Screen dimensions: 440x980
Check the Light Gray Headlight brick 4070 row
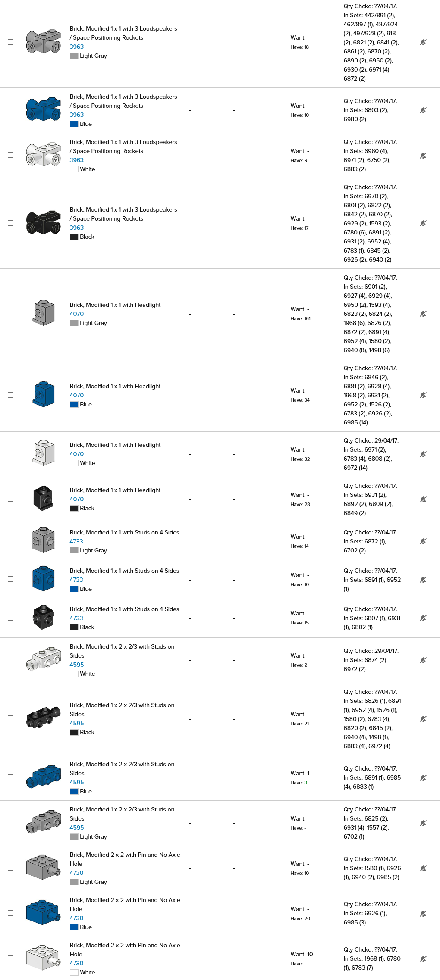pos(11,314)
